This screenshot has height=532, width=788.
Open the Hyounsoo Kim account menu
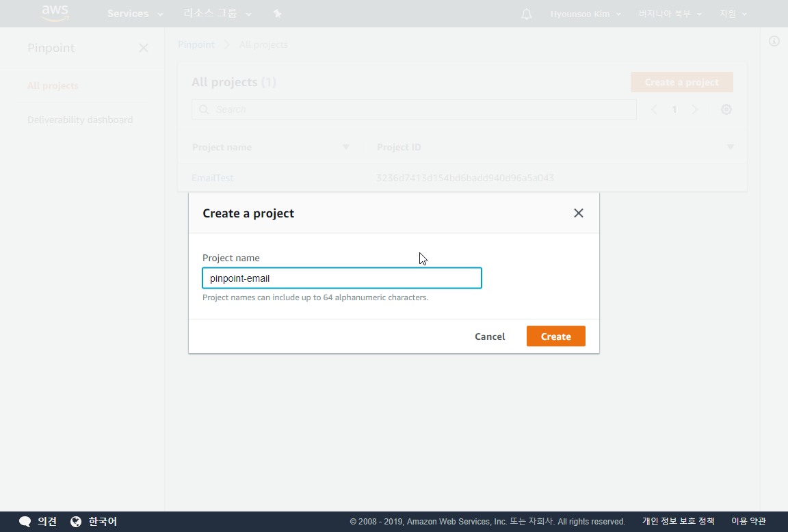tap(586, 14)
